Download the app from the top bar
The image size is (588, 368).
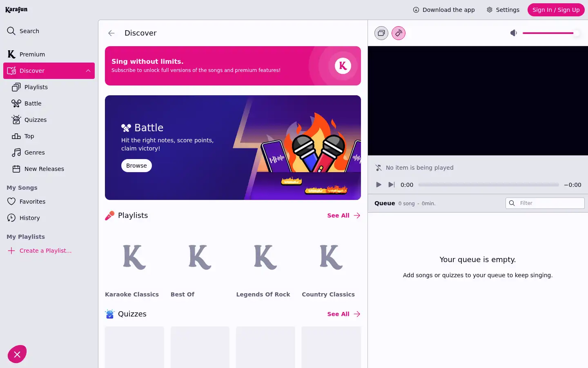point(444,10)
